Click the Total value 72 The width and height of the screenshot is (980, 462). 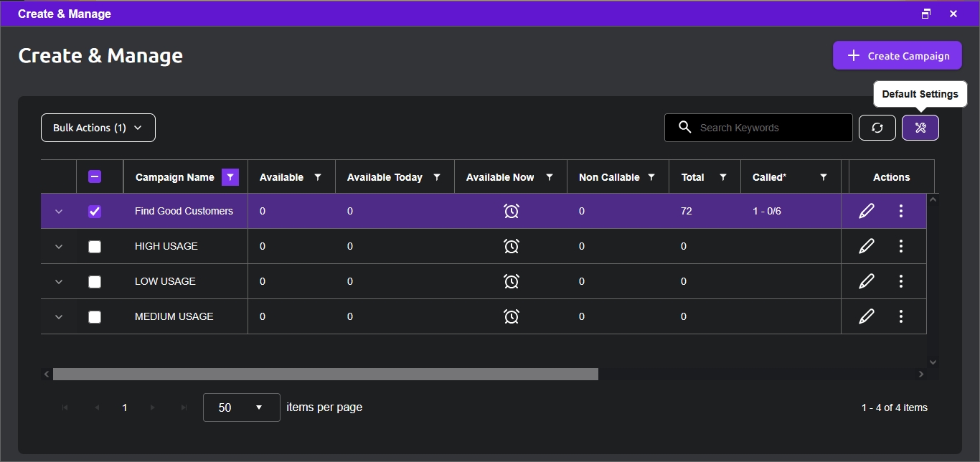(x=687, y=211)
